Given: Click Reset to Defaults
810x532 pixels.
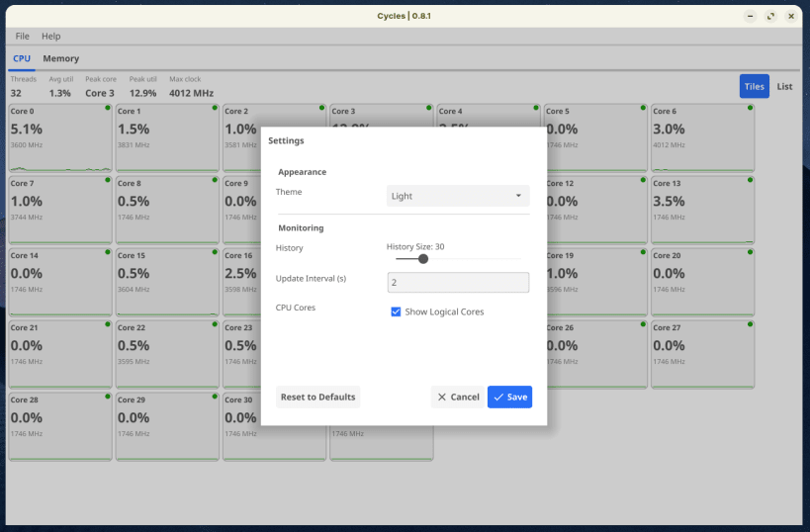Looking at the screenshot, I should (x=317, y=397).
